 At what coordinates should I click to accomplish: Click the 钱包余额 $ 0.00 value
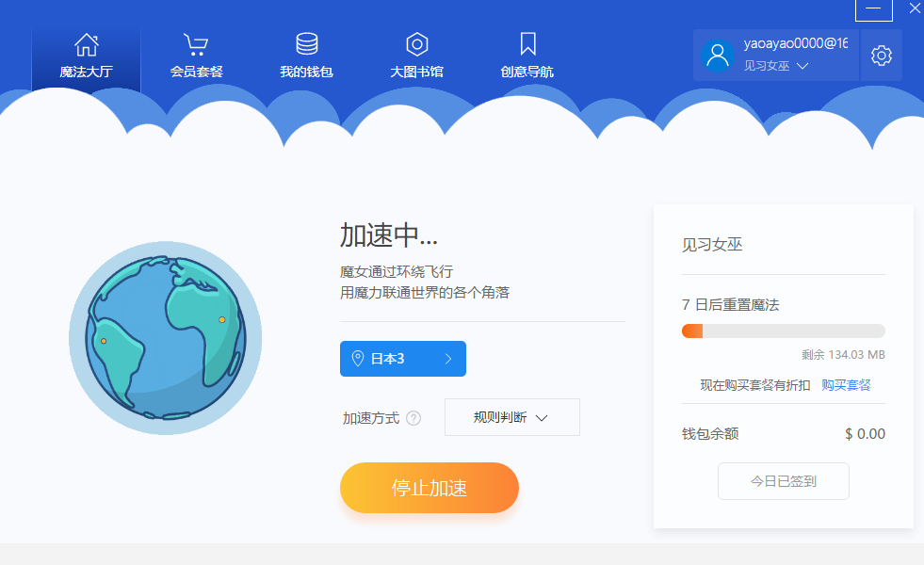(865, 434)
